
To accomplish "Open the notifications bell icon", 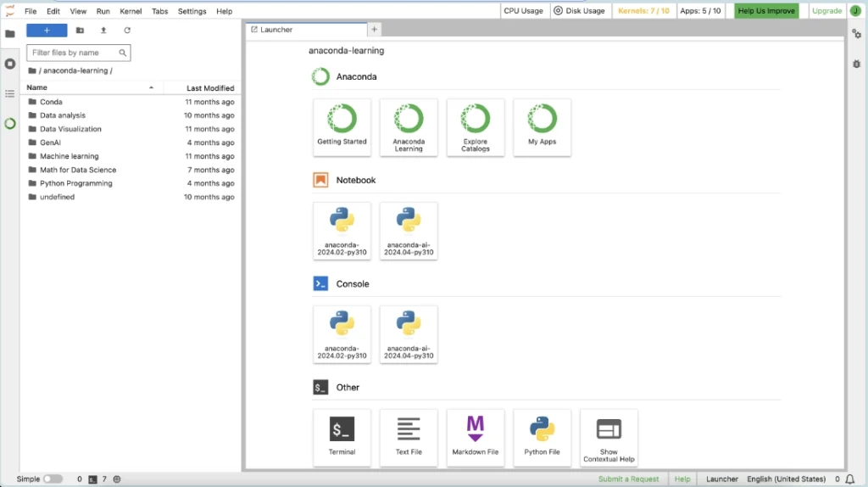I will click(850, 479).
